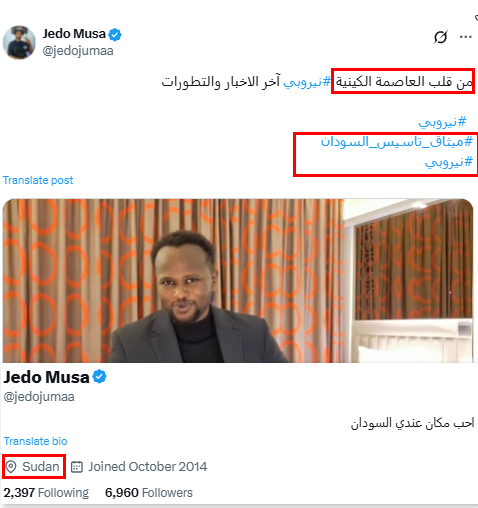This screenshot has width=478, height=508.
Task: Click the calendar icon beside Joined October 2014
Action: (x=77, y=467)
